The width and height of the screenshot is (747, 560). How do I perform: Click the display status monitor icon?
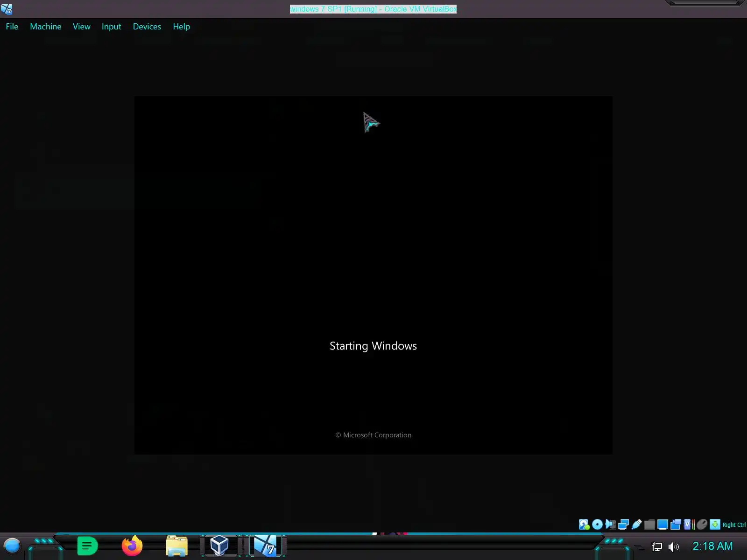tap(662, 525)
